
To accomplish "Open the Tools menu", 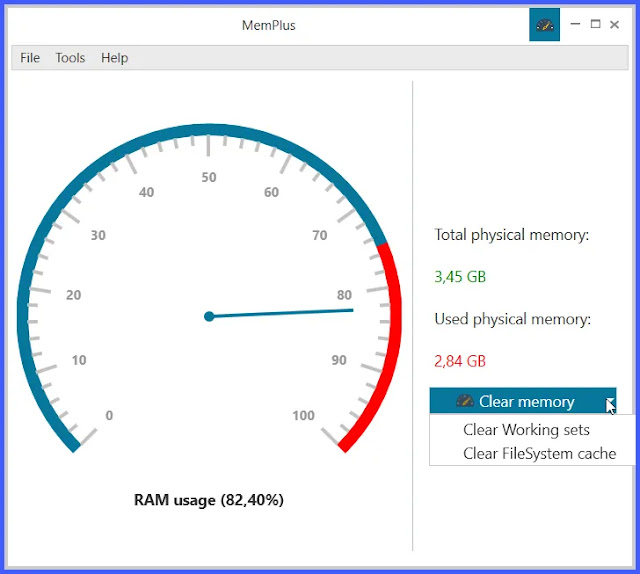I will (70, 58).
